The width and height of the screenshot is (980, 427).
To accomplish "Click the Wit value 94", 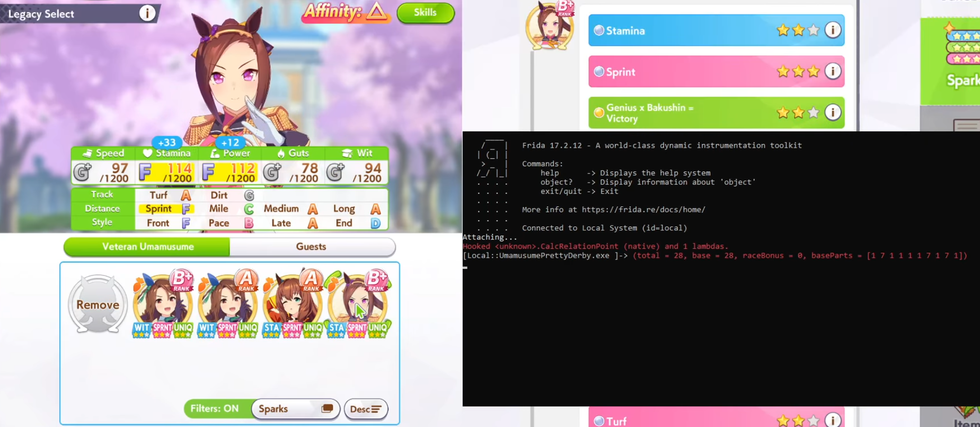I will (373, 168).
